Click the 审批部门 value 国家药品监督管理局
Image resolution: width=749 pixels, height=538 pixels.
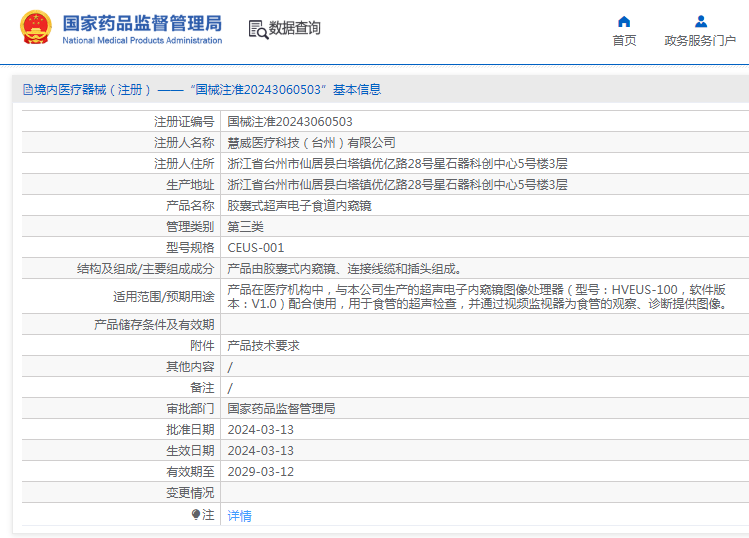281,409
